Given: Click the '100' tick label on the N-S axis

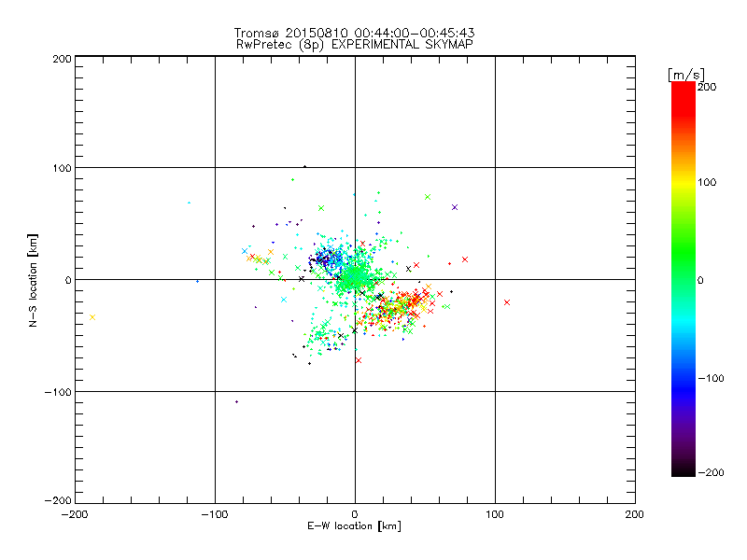Looking at the screenshot, I should point(62,168).
